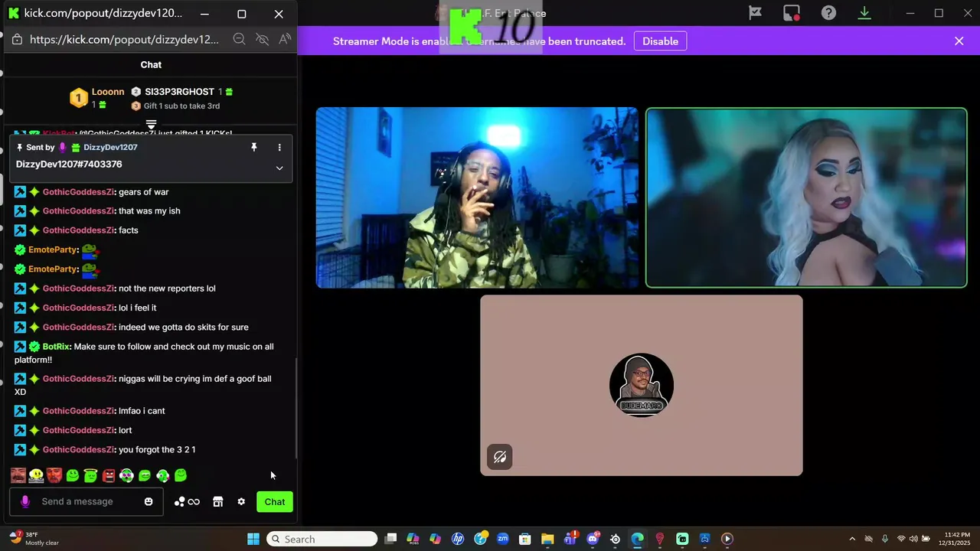The image size is (980, 551).
Task: Click 'Gift 1 sub to take 3rd' text
Action: click(181, 106)
